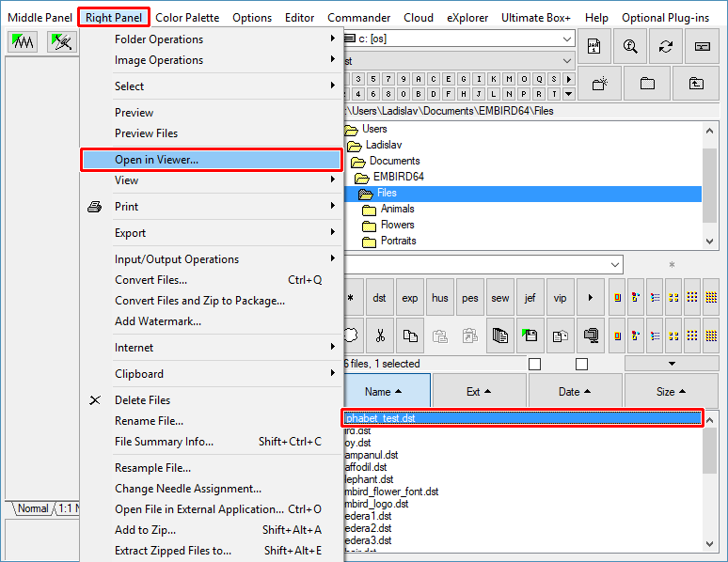The height and width of the screenshot is (562, 728).
Task: Filter files by dst format button
Action: pyautogui.click(x=379, y=298)
